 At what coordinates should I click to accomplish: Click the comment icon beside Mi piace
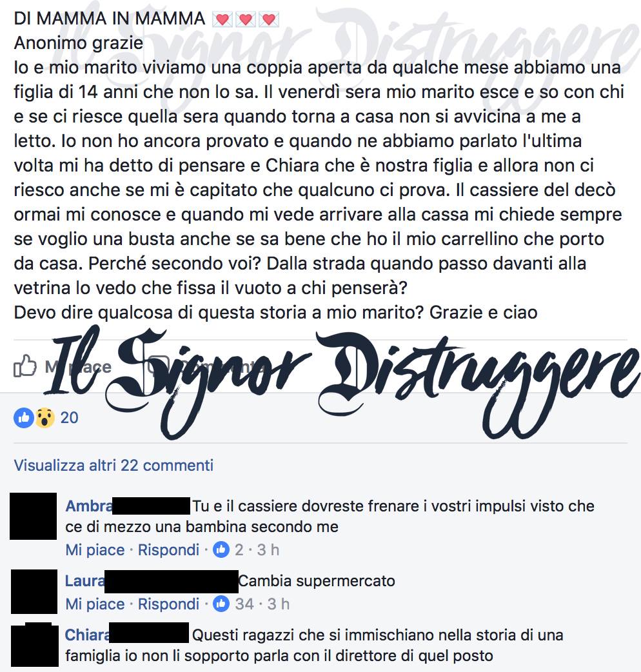point(159,366)
